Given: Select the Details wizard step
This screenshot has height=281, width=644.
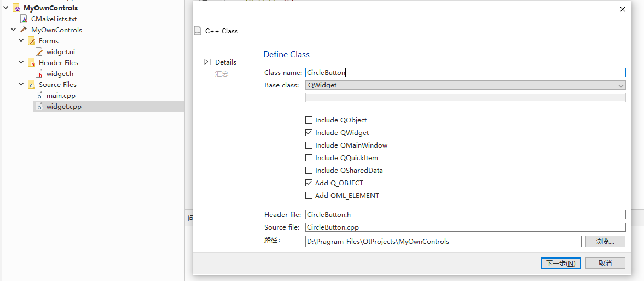Looking at the screenshot, I should pos(225,62).
